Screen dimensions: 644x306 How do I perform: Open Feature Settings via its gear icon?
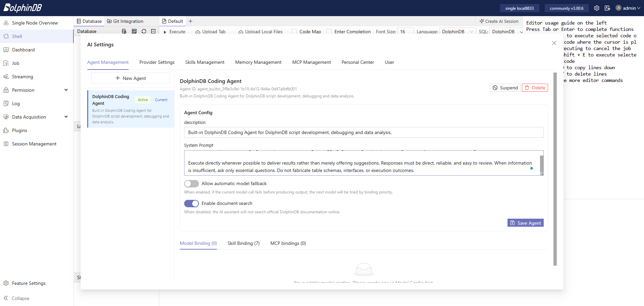click(x=6, y=283)
